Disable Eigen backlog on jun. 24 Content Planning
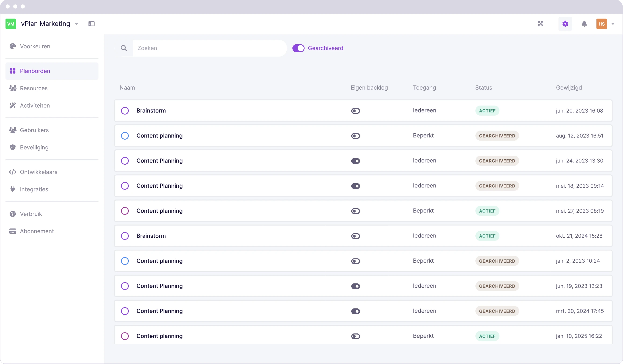This screenshot has width=623, height=364. click(356, 161)
